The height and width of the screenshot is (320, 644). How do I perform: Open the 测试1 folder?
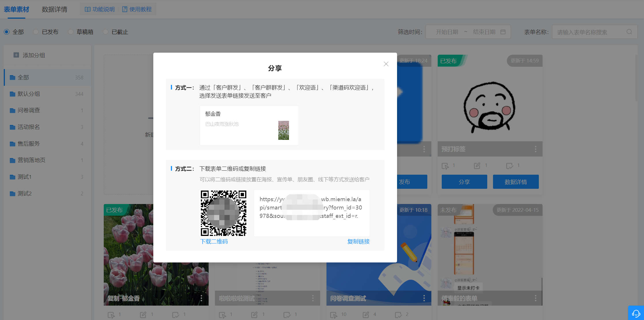(x=47, y=177)
